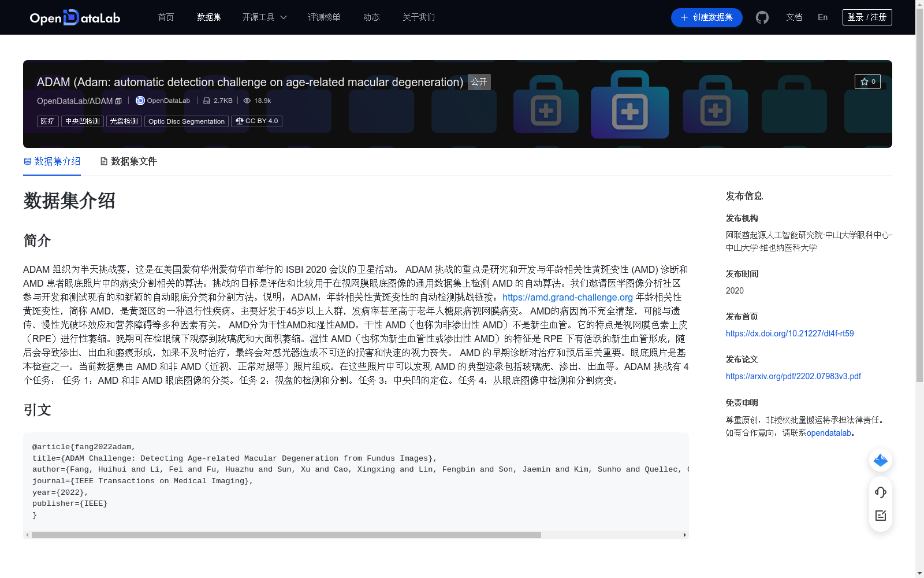Click the publisher={IEEE} citation line
This screenshot has width=924, height=578.
[x=70, y=503]
